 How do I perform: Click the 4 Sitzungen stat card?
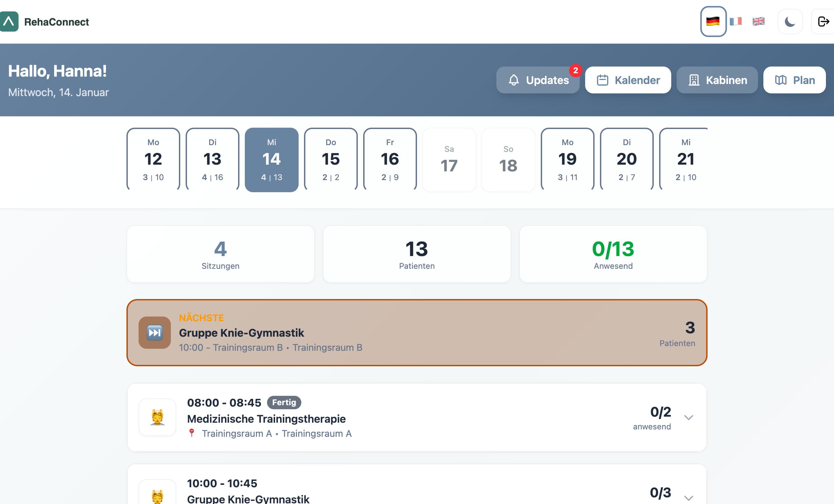220,254
